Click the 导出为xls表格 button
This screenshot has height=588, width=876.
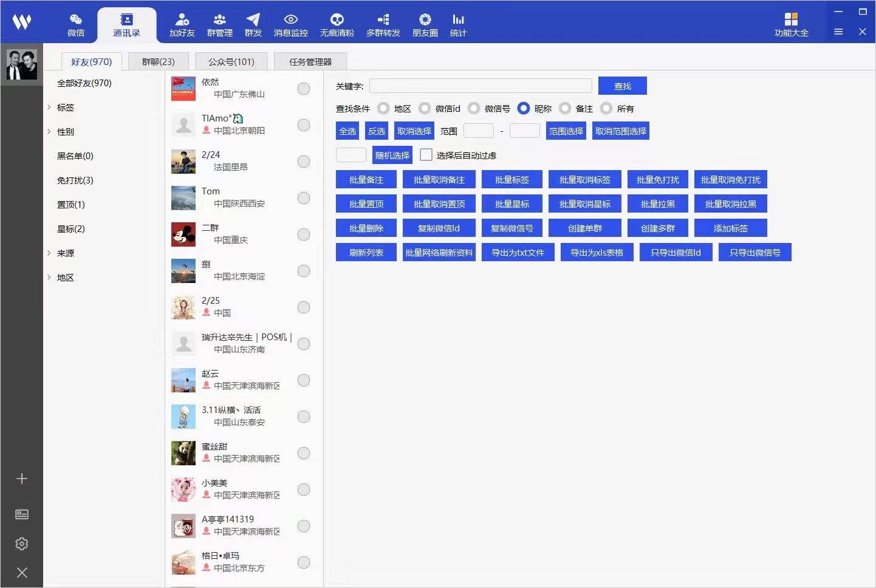[x=597, y=252]
